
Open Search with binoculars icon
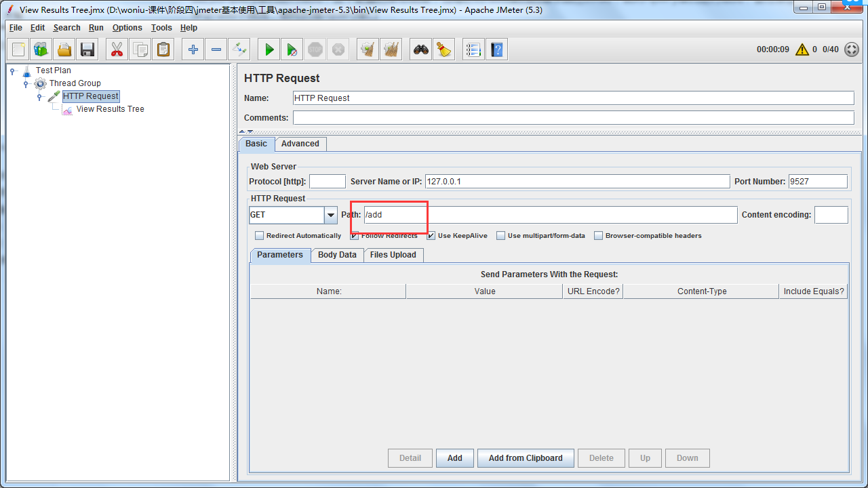(x=421, y=49)
